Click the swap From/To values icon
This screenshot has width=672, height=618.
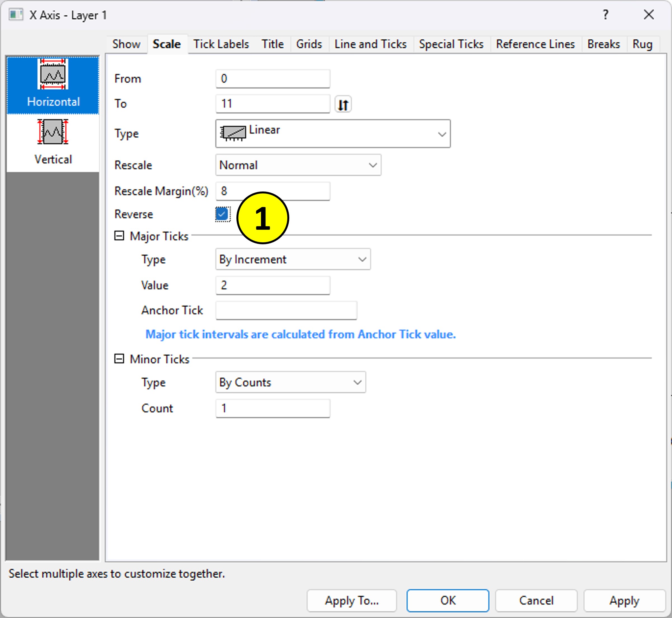click(x=343, y=104)
